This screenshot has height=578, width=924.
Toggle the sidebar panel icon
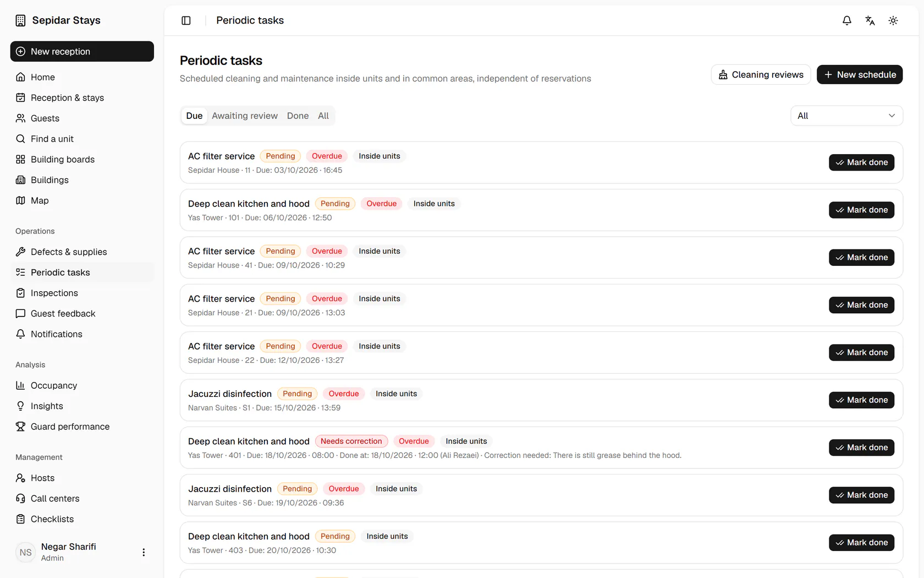point(186,20)
